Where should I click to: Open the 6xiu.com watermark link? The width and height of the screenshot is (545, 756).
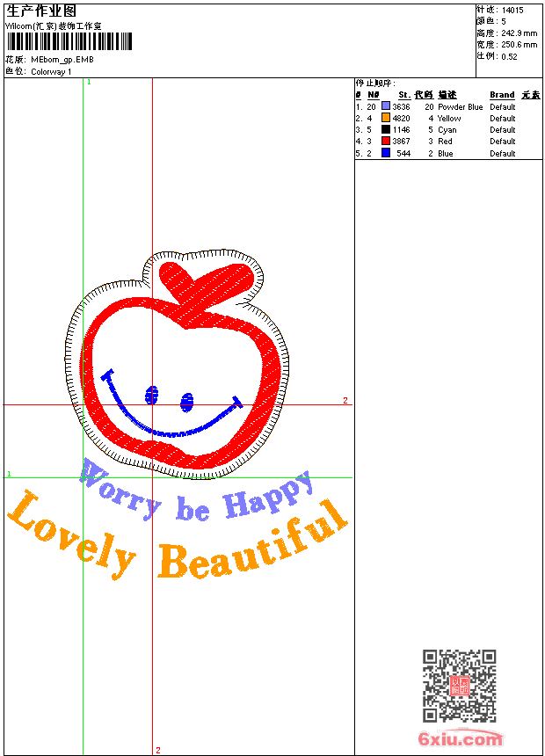(460, 739)
